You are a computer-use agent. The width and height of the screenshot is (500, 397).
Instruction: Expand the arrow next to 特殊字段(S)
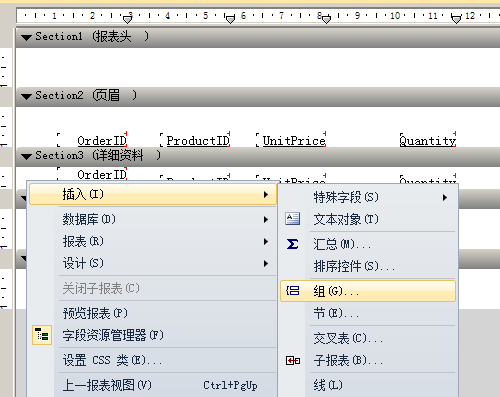point(445,198)
